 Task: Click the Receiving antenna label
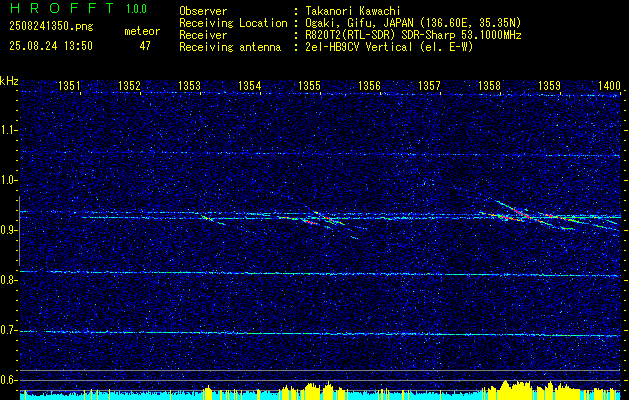tap(230, 47)
